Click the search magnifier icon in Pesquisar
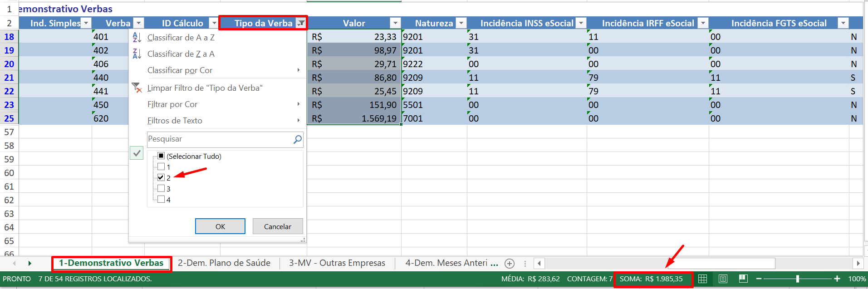Viewport: 868px width, 289px height. pyautogui.click(x=297, y=139)
